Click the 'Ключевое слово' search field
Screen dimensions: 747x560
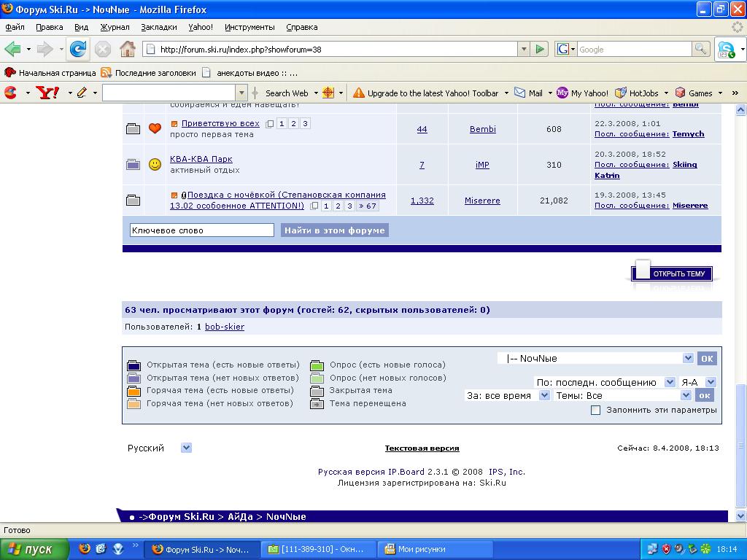(202, 230)
